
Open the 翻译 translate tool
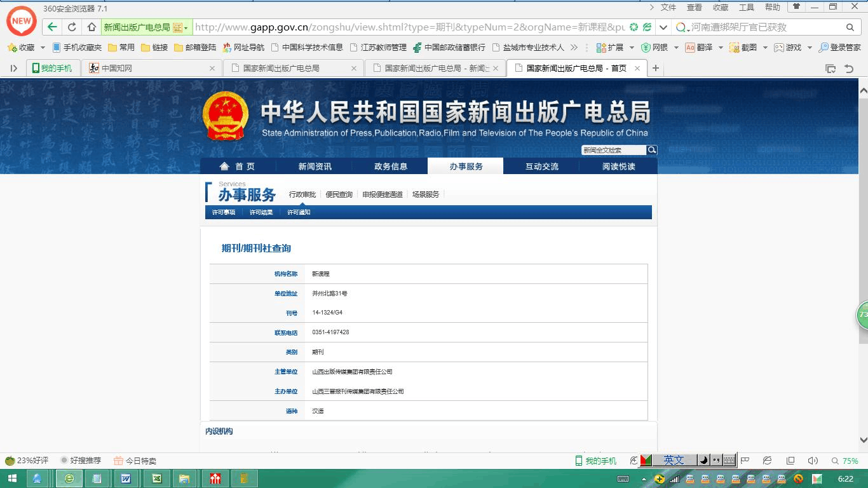tap(699, 48)
